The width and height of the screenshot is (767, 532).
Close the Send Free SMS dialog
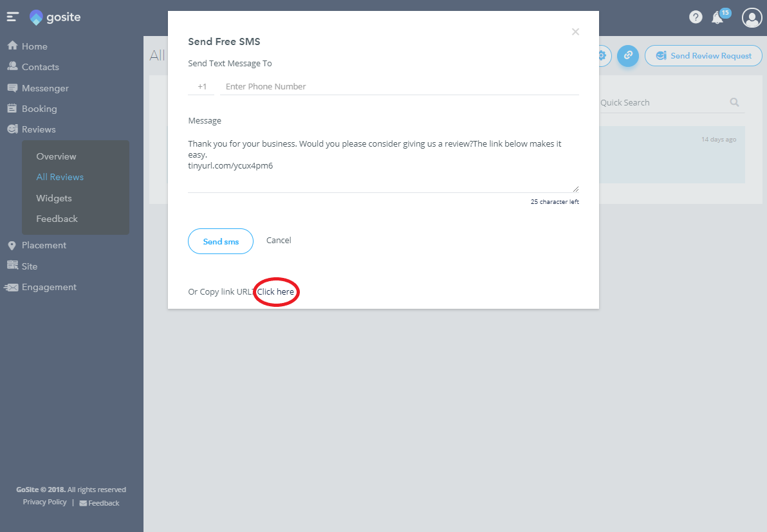tap(576, 32)
